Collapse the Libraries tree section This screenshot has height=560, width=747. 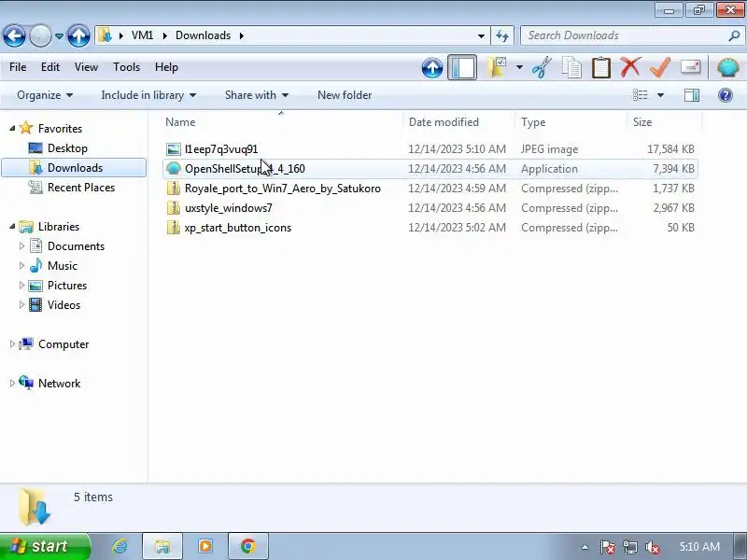click(x=12, y=226)
